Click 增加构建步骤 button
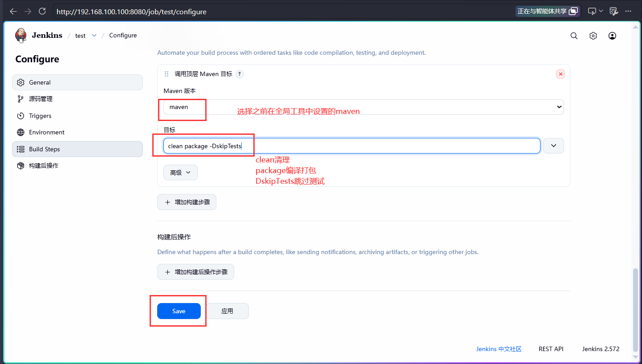 [x=187, y=202]
